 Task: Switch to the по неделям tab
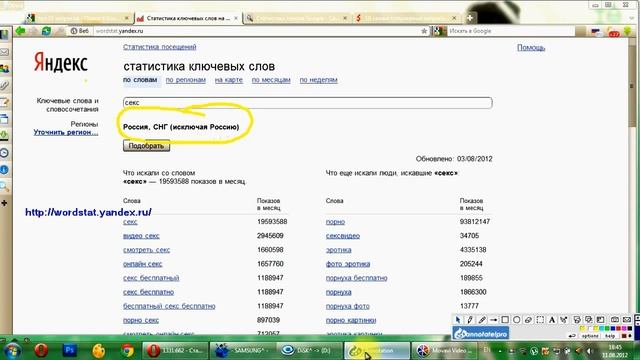pos(318,80)
